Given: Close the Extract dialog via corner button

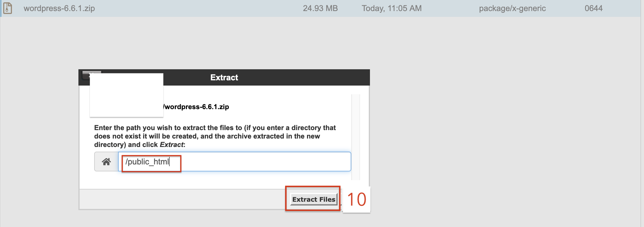Looking at the screenshot, I should (x=86, y=75).
